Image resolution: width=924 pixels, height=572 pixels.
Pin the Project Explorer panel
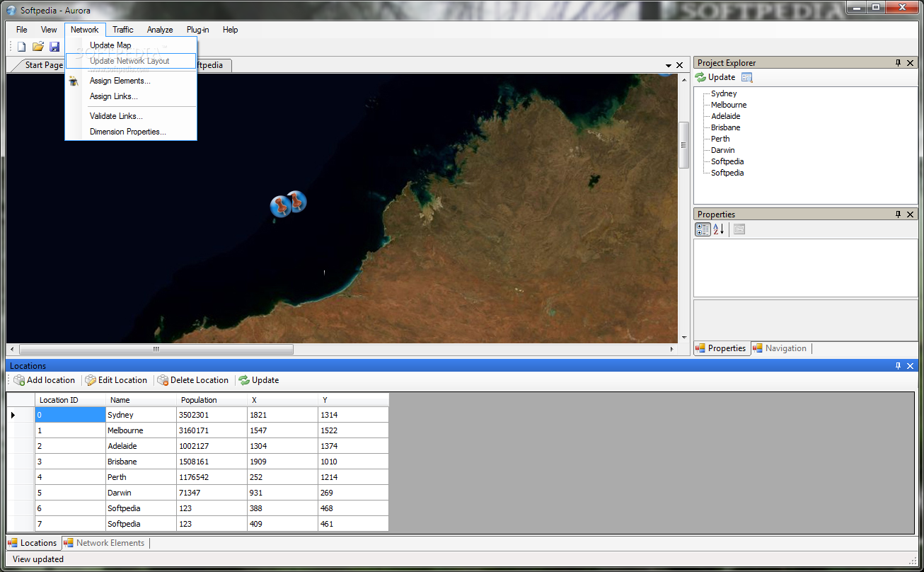[899, 63]
